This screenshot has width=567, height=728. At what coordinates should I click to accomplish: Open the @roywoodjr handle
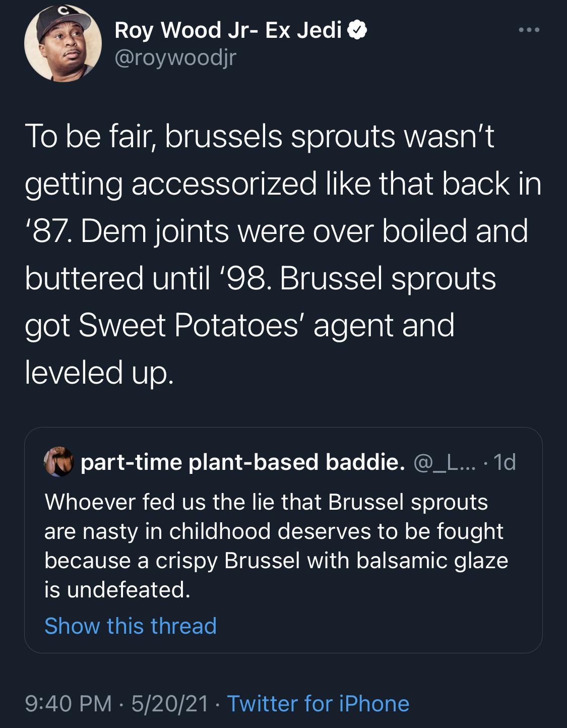[x=175, y=58]
